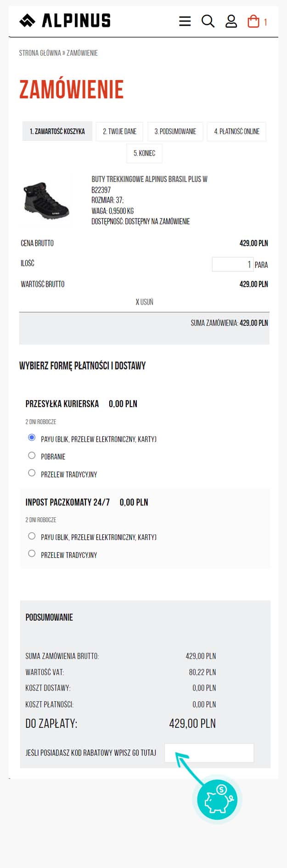
Task: Go to the Zawartość koszyka step tab
Action: [57, 131]
